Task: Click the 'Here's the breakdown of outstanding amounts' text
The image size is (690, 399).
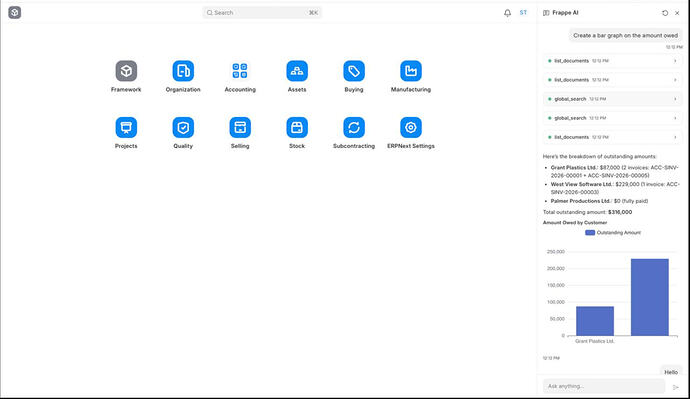Action: tap(599, 156)
